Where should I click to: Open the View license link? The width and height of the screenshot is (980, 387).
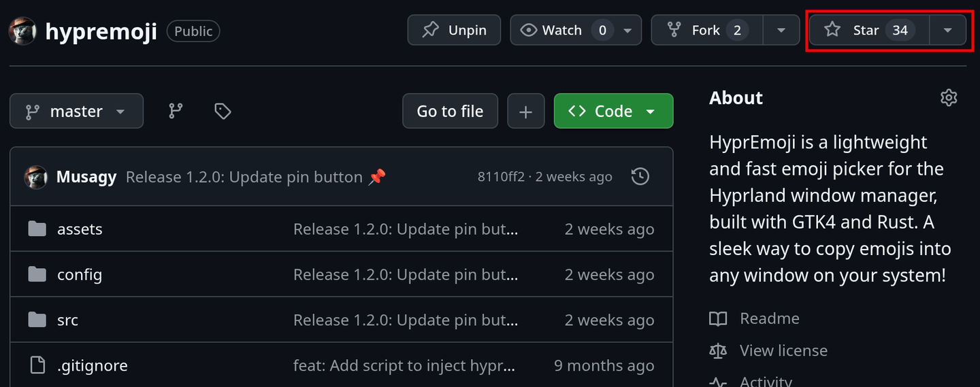coord(783,350)
